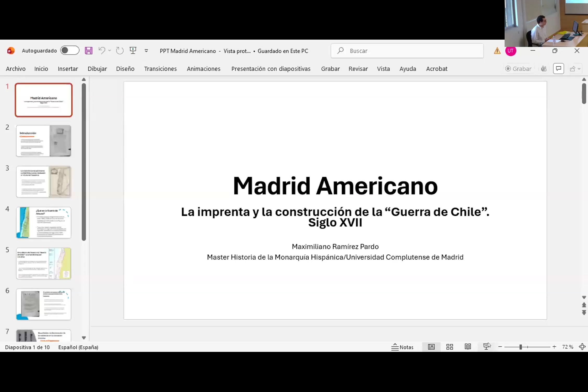The width and height of the screenshot is (588, 392).
Task: Click the restore down window button
Action: point(555,51)
